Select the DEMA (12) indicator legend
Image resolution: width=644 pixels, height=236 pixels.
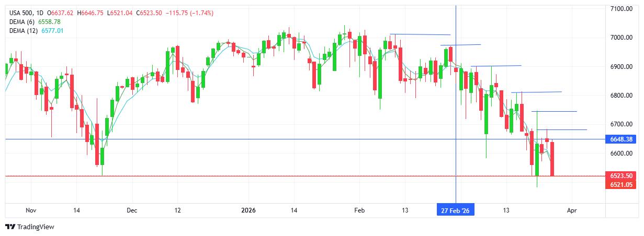click(x=24, y=31)
